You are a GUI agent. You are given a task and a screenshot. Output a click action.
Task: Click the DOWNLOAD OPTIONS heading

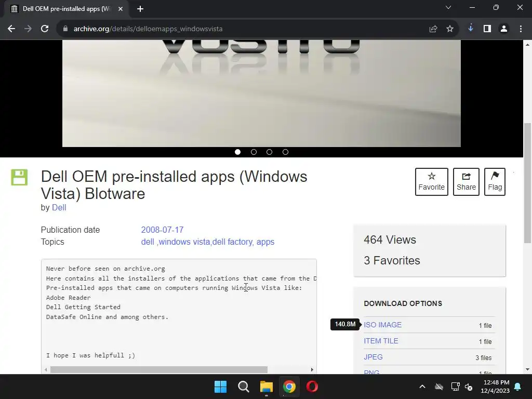[403, 303]
